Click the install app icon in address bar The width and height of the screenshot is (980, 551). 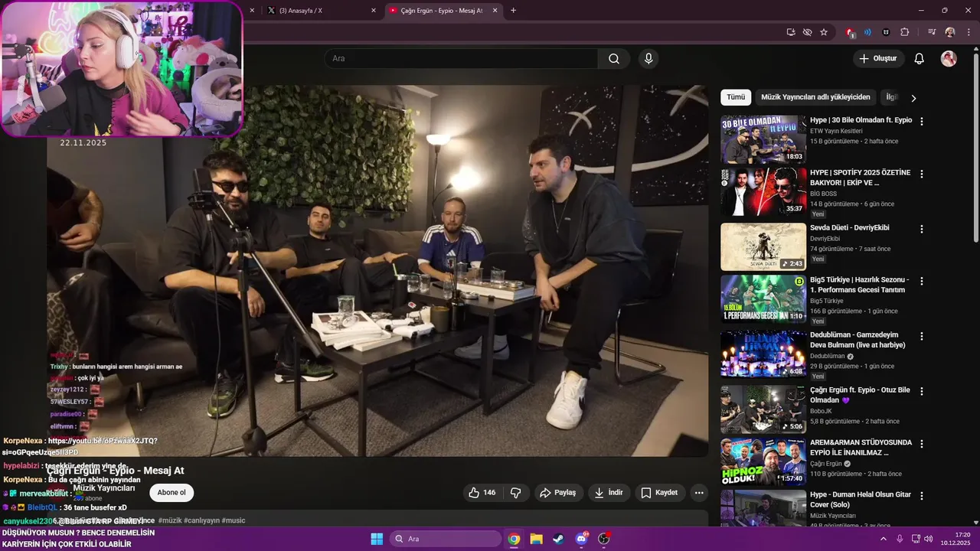[791, 32]
